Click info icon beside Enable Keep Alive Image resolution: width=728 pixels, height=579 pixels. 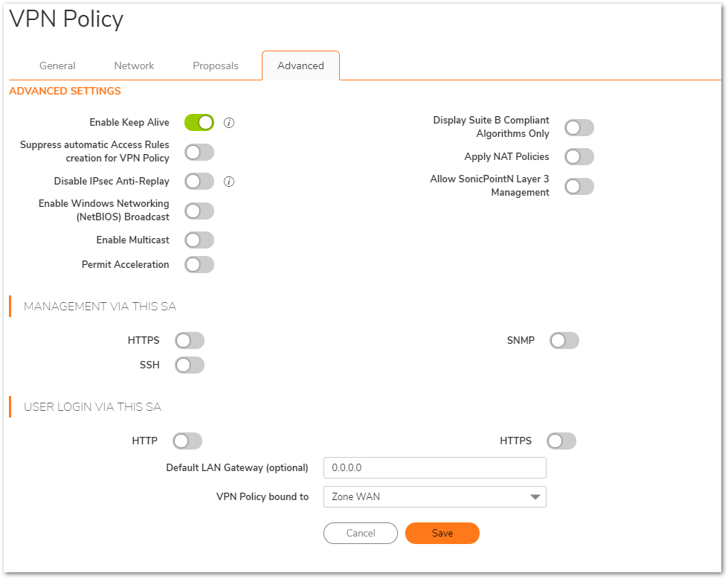point(229,123)
